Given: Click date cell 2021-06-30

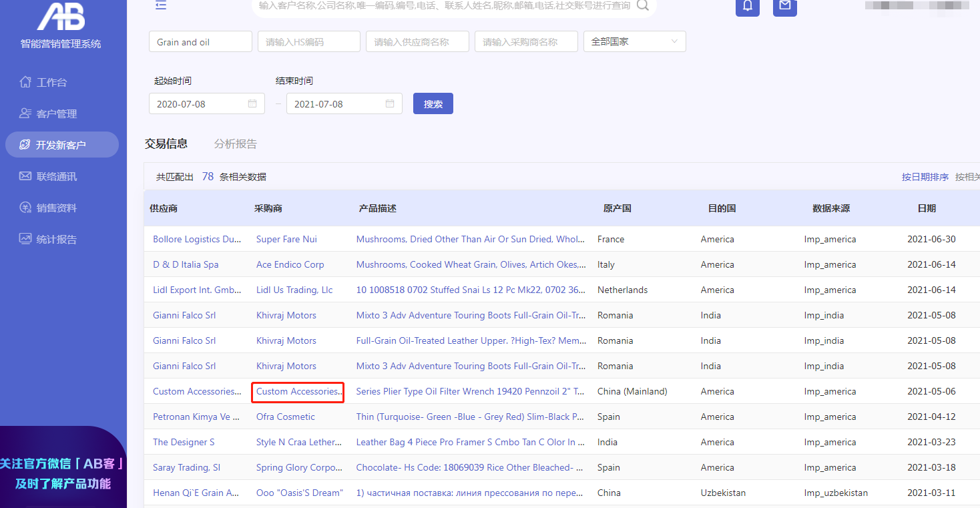Looking at the screenshot, I should [x=931, y=239].
